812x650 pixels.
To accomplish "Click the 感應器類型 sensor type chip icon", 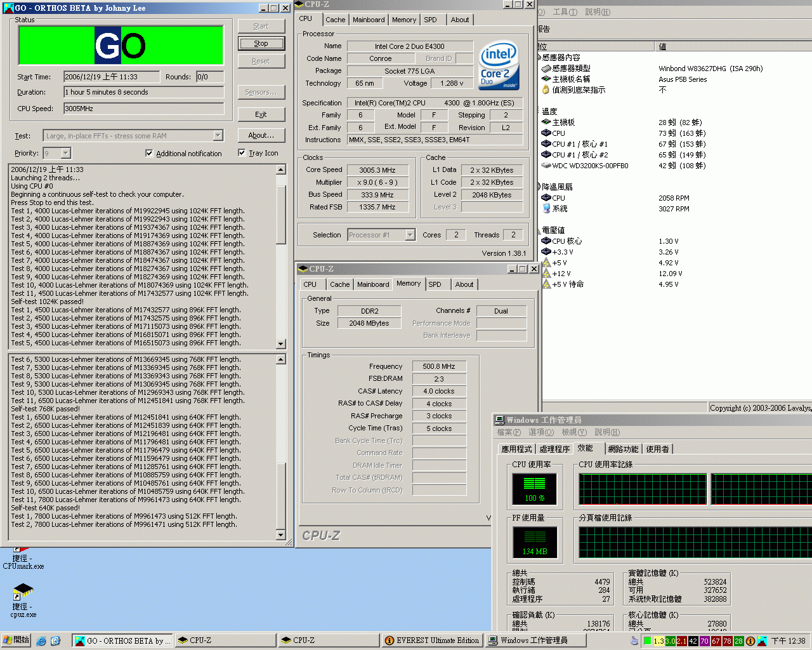I will pyautogui.click(x=546, y=69).
